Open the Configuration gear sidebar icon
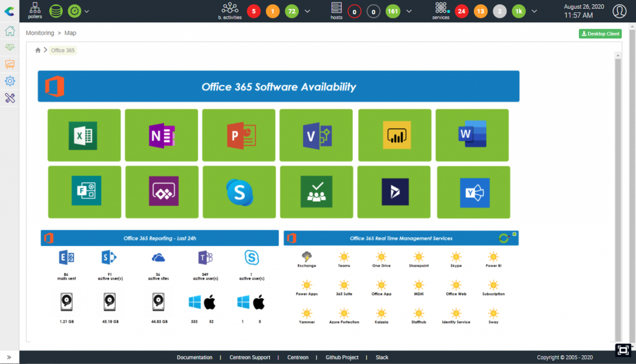The width and height of the screenshot is (636, 364). click(10, 81)
